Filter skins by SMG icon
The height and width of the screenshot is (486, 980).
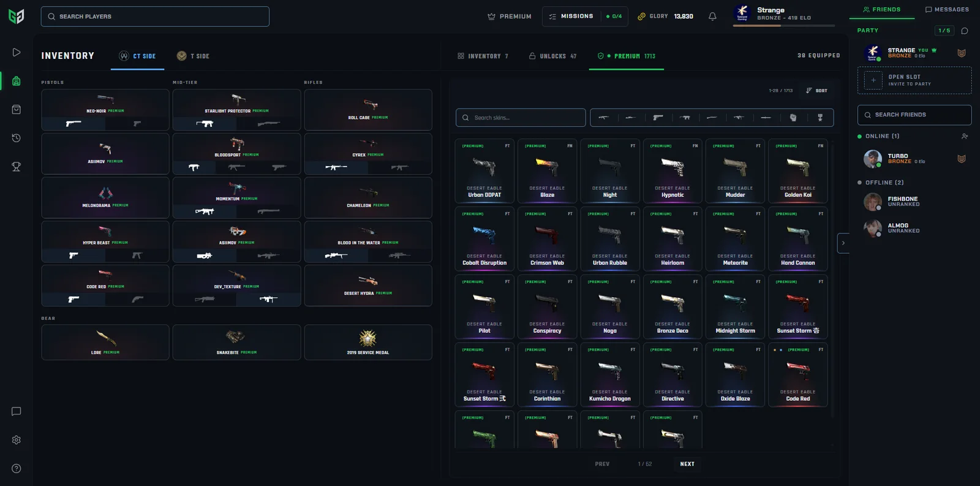tap(685, 118)
